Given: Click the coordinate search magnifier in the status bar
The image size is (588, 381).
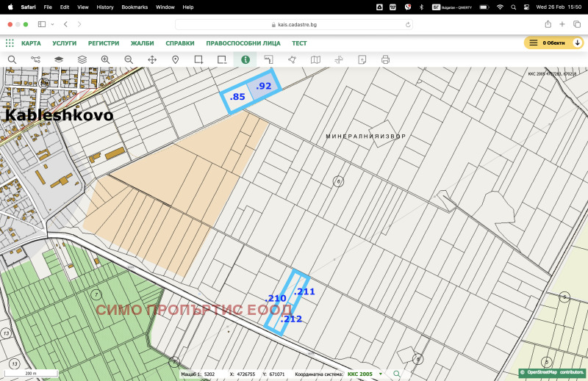Looking at the screenshot, I should point(397,374).
